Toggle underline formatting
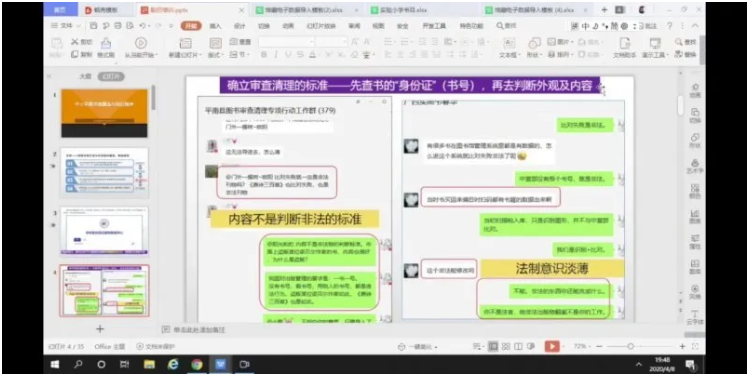749x376 pixels. click(x=288, y=55)
